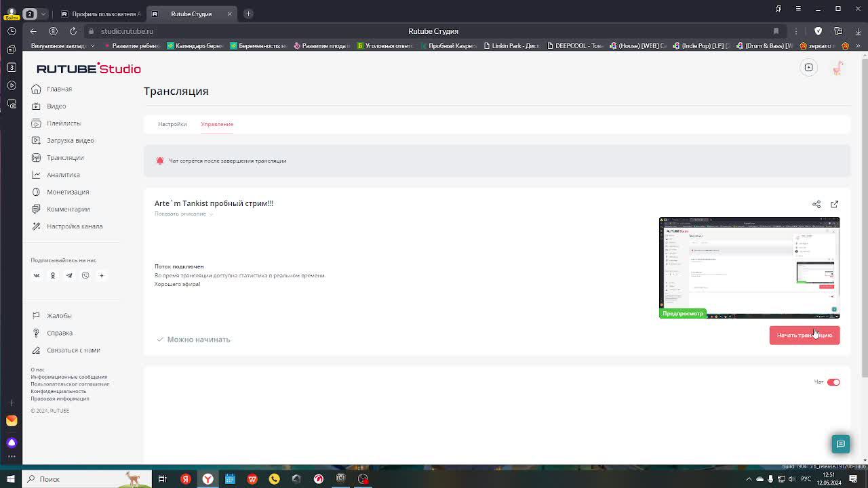Click the stream preview thumbnail
The image size is (868, 488).
(x=749, y=268)
